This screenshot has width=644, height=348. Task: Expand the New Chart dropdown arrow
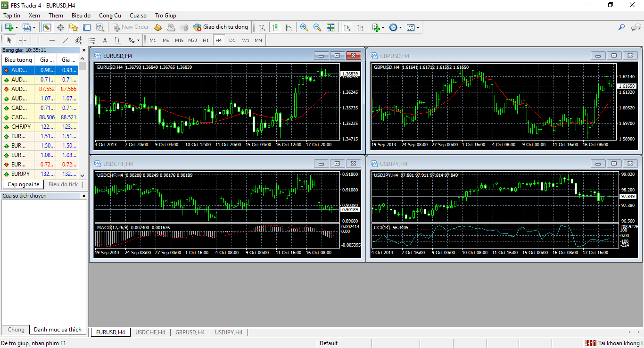click(x=17, y=27)
